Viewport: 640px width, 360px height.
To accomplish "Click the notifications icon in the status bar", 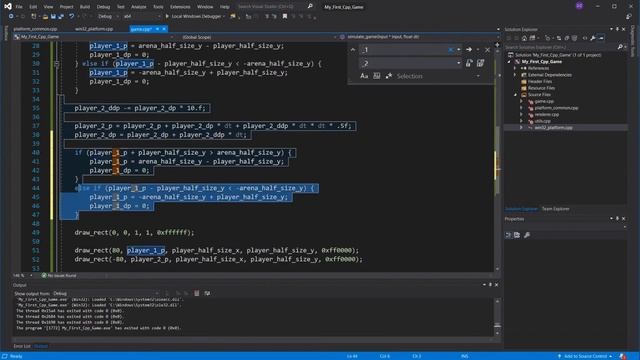I will coord(622,356).
